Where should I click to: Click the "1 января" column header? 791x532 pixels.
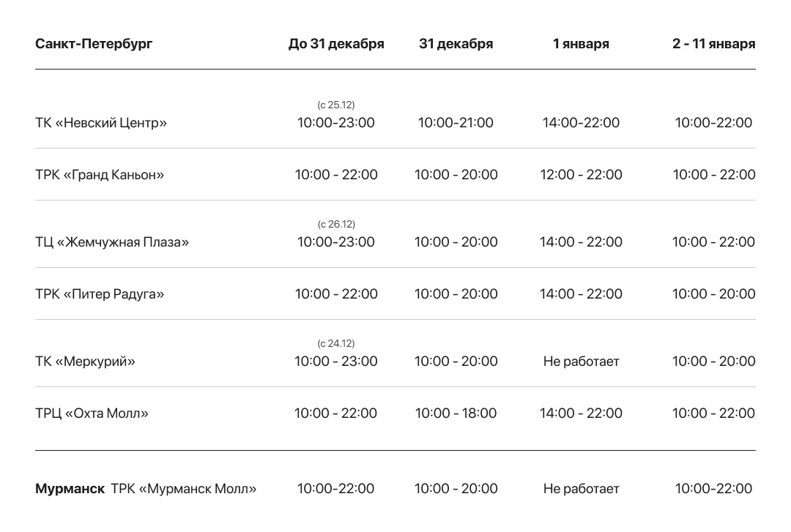[x=581, y=44]
